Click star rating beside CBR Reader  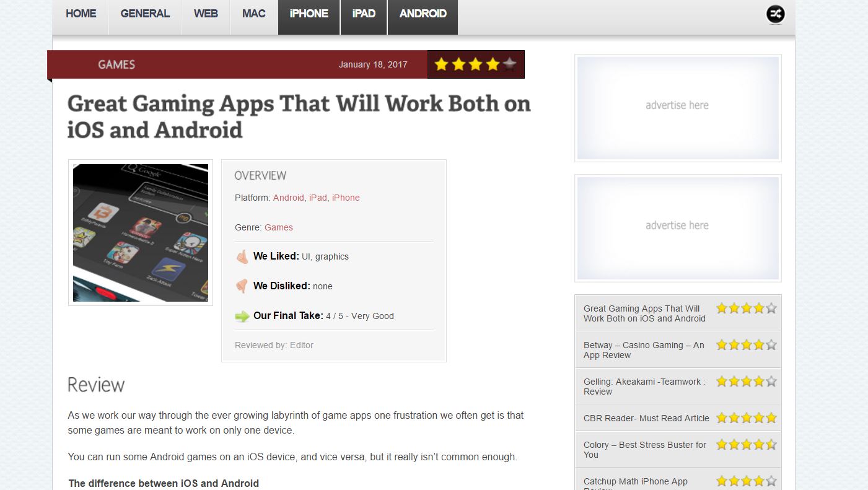click(747, 418)
